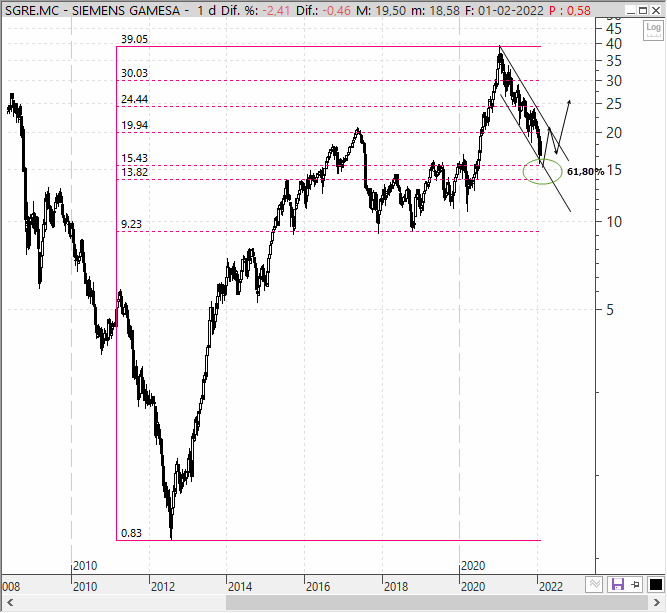
Task: Click the red P : 0,58 value
Action: 570,11
